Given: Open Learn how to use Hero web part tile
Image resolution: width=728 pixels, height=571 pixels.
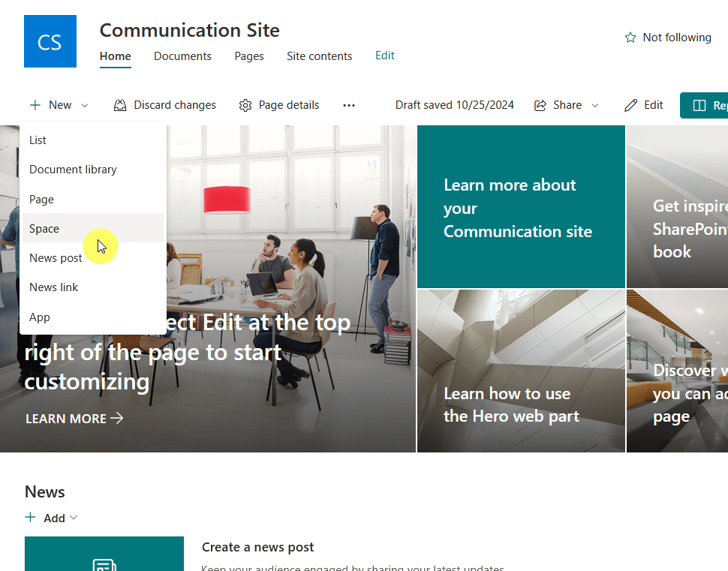Looking at the screenshot, I should (x=521, y=371).
